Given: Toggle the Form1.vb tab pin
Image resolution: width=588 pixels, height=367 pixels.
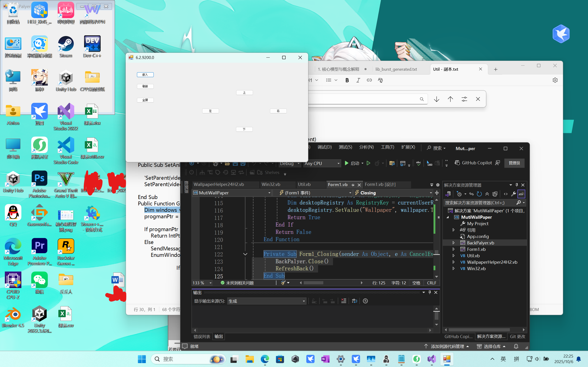Looking at the screenshot, I should coord(353,185).
